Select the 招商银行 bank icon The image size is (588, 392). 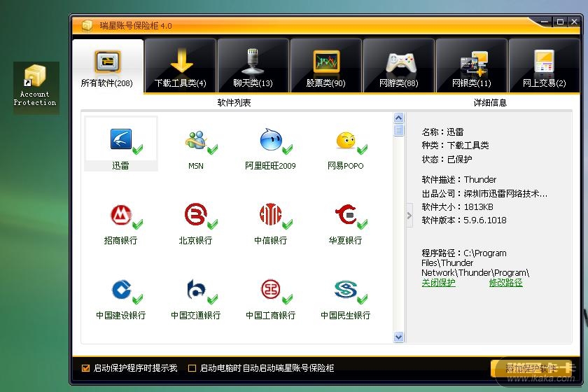(x=120, y=215)
